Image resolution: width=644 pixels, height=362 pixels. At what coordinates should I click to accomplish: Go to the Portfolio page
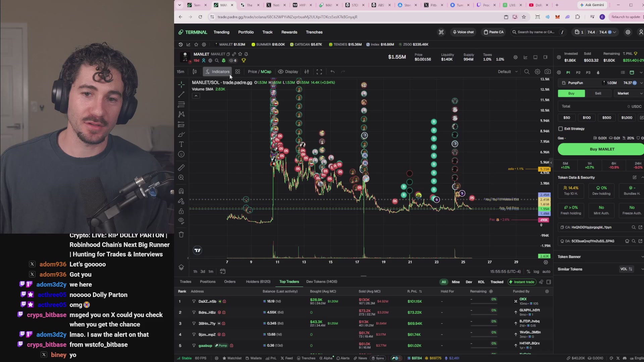[x=246, y=32]
